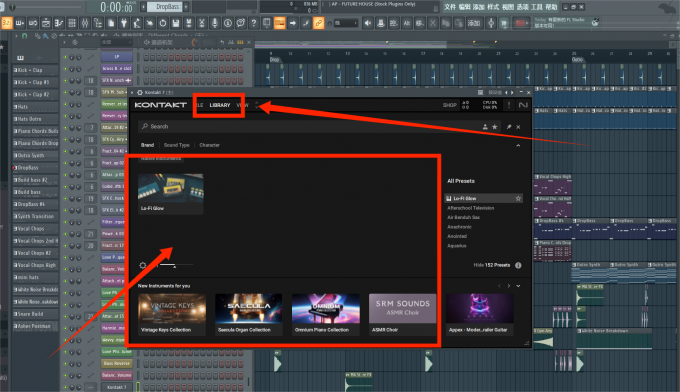Select the DropBass pattern in picker
This screenshot has height=392, width=680.
tap(35, 167)
